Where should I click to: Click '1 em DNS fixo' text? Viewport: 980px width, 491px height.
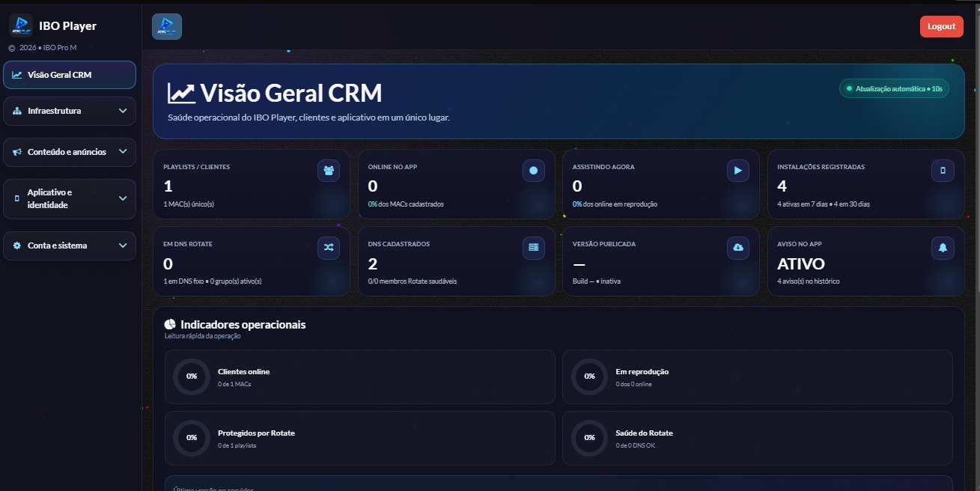185,281
